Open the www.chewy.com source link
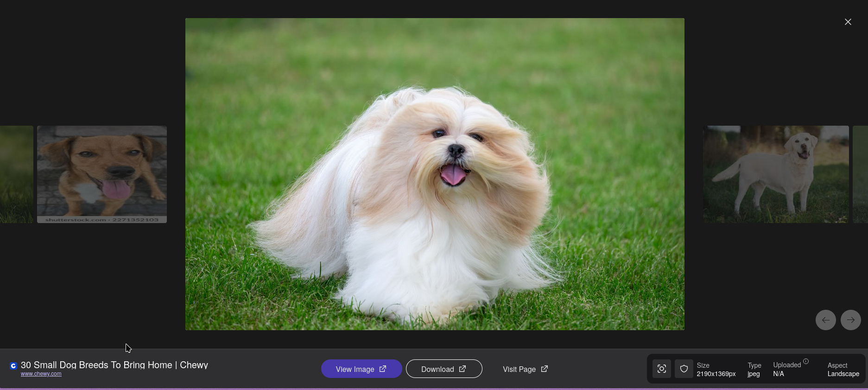 [x=41, y=374]
